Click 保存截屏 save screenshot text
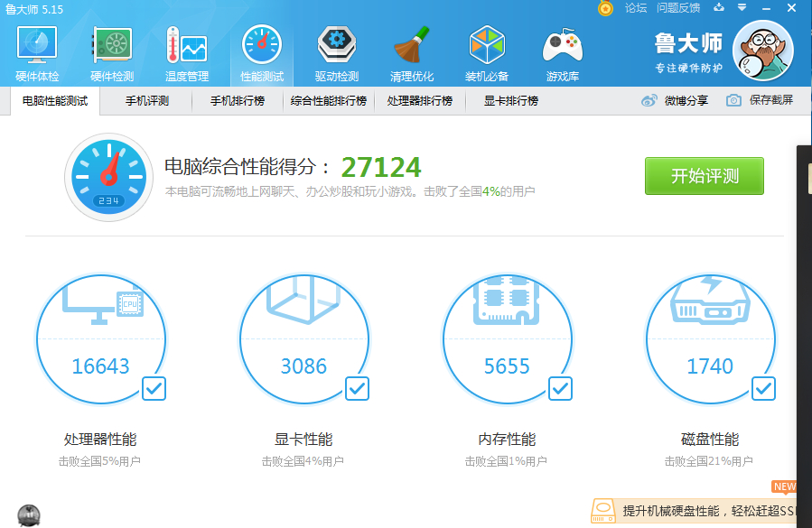This screenshot has height=528, width=812. [x=771, y=100]
